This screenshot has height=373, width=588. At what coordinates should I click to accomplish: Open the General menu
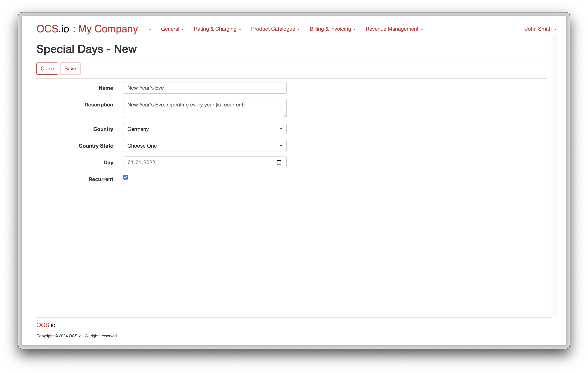(172, 29)
